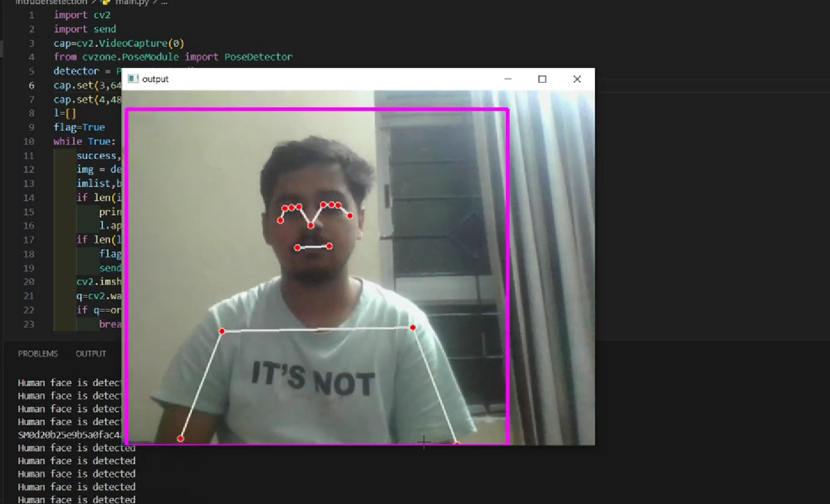Click PoseDetector in the import statement
Image resolution: width=830 pixels, height=504 pixels.
(258, 57)
